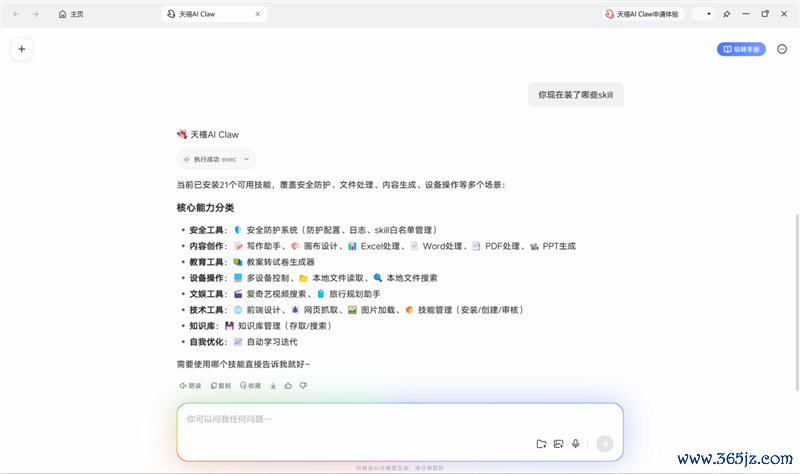Click the 教案转试卷生成器 text
Viewport: 800px width, 474px height.
pos(281,262)
